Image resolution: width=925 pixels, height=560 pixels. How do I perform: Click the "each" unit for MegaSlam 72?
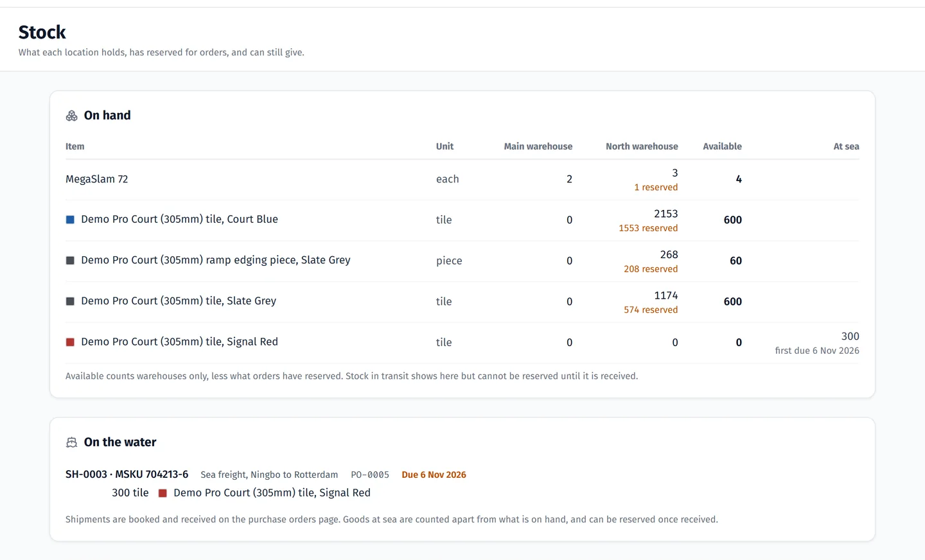coord(448,179)
